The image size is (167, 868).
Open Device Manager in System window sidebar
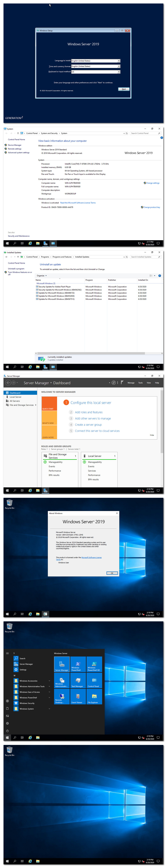click(15, 145)
